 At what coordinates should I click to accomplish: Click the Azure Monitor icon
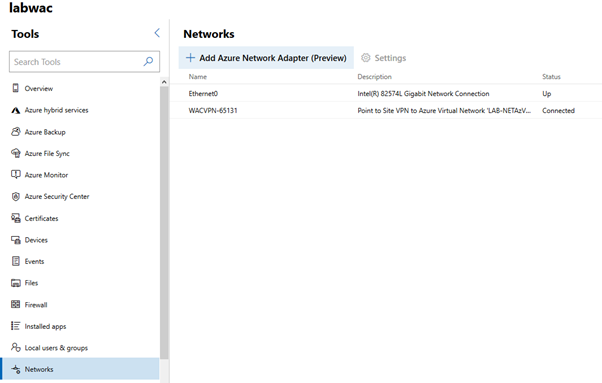pos(15,175)
